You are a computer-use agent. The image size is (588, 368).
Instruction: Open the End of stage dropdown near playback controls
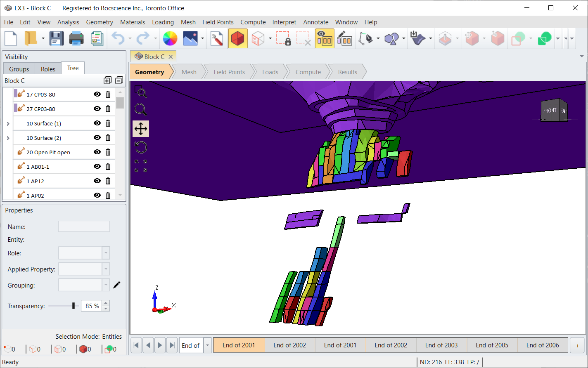coord(207,345)
